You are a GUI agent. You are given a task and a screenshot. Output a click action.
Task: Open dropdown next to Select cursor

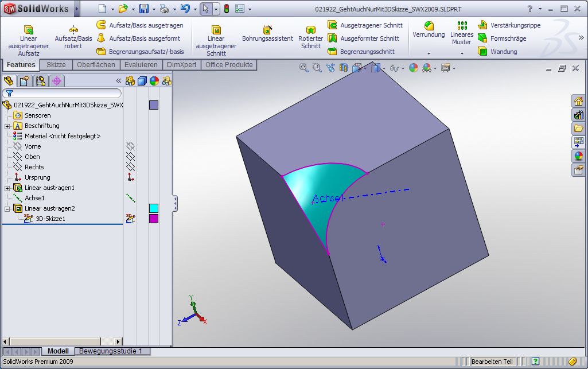pos(216,9)
